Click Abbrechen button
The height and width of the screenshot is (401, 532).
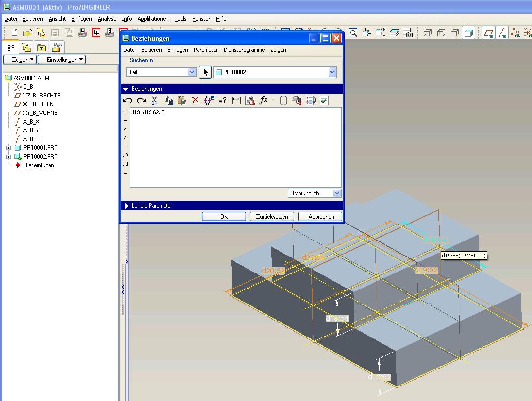tap(320, 216)
